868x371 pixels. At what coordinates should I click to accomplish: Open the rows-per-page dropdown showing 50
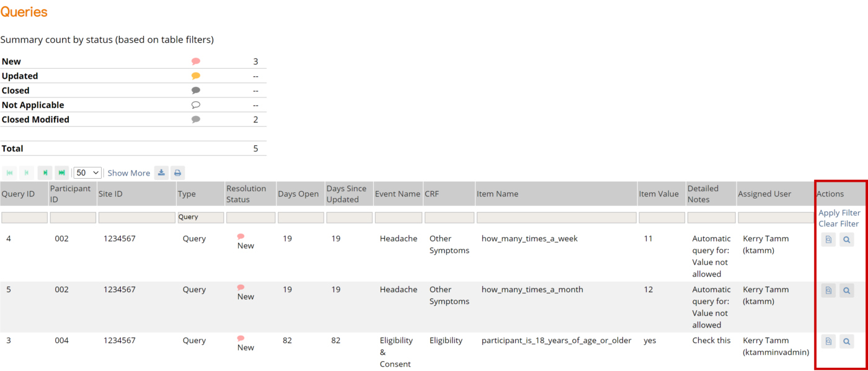(x=87, y=172)
